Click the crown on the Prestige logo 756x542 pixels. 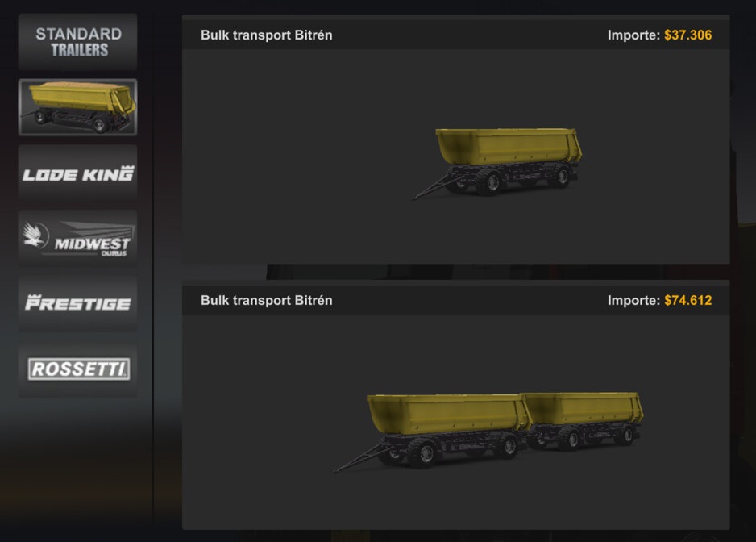34,298
